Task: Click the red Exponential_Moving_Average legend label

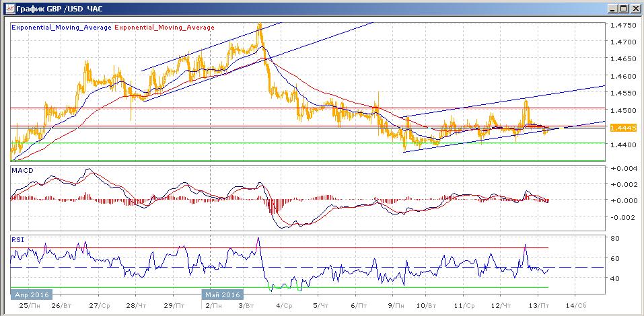Action: (x=165, y=28)
